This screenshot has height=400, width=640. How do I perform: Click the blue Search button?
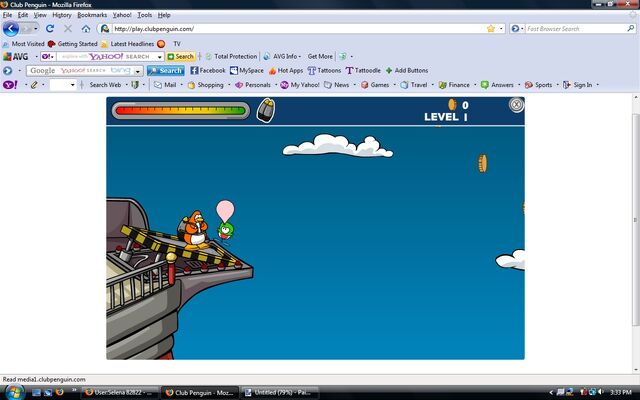[166, 71]
